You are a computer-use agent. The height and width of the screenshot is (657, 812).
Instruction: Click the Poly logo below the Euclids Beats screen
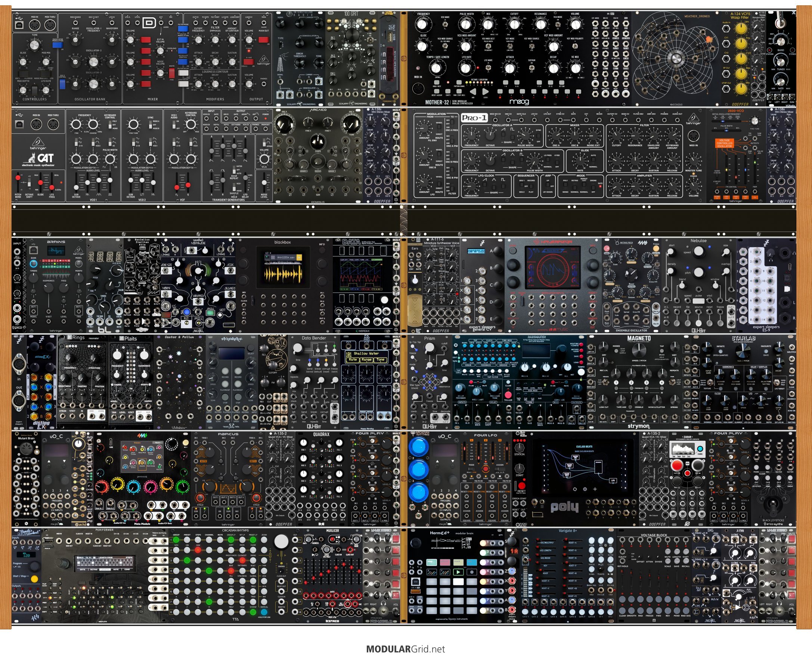tap(564, 507)
